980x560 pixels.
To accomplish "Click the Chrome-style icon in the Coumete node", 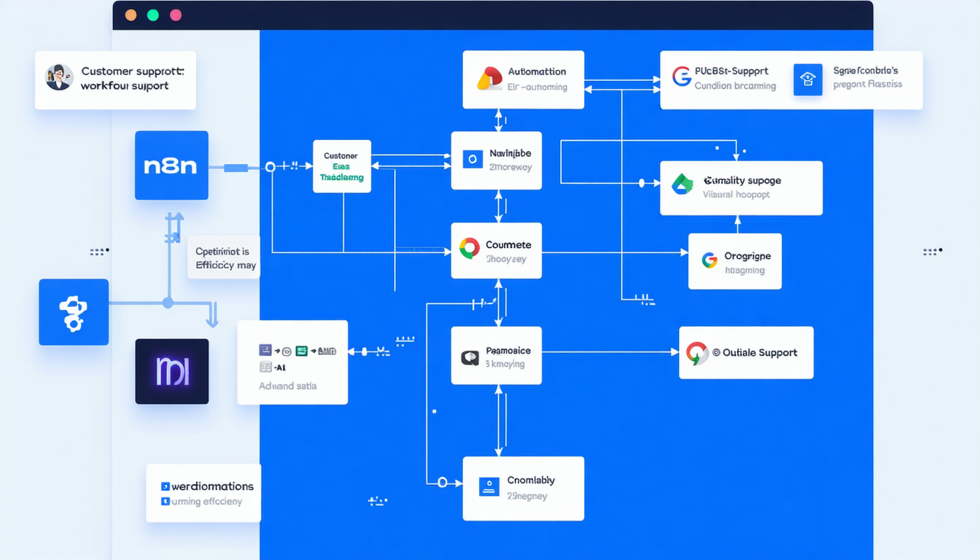I will point(470,249).
